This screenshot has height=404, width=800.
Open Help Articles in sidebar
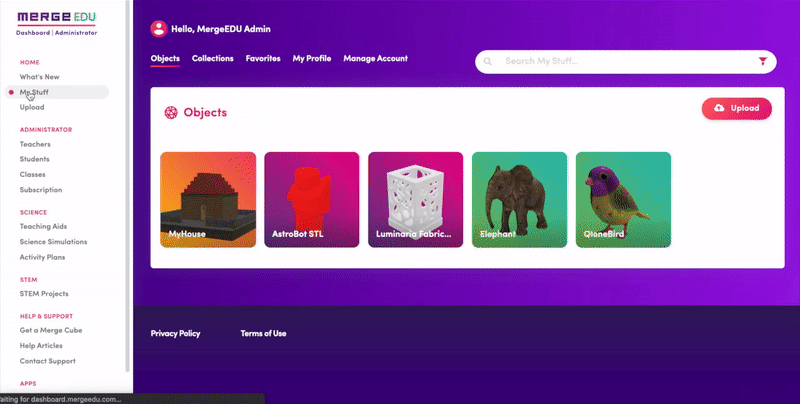41,346
